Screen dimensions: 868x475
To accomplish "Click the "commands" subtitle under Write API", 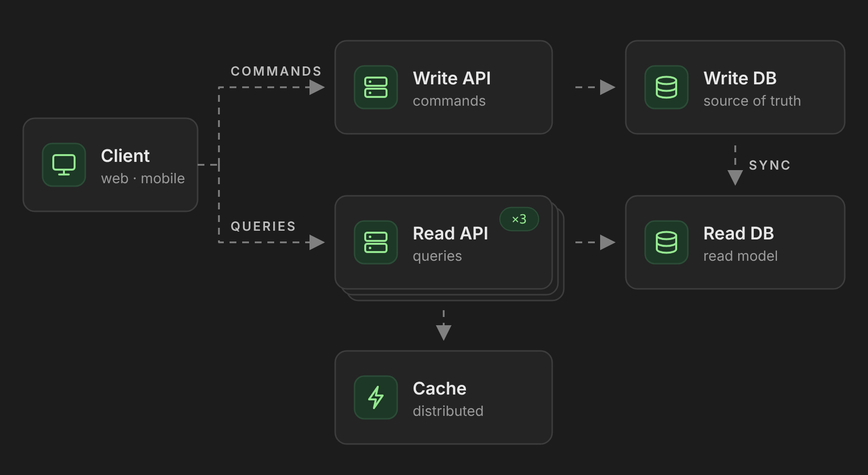I will (x=449, y=101).
